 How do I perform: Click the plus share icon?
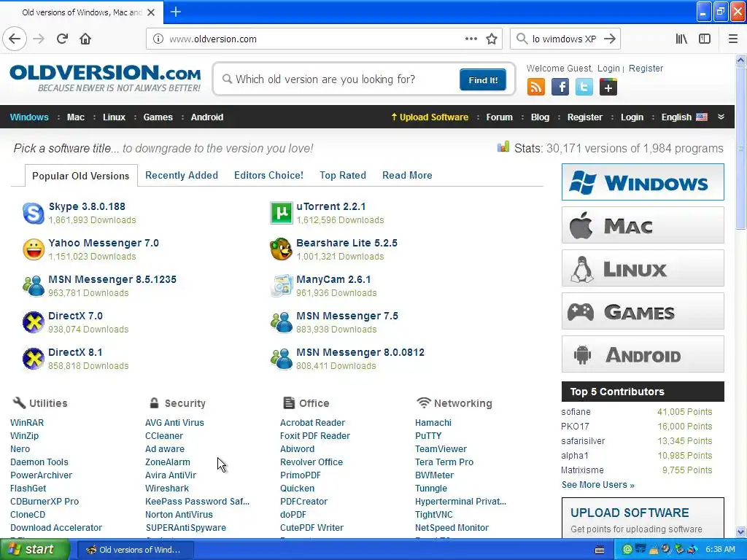[x=608, y=87]
